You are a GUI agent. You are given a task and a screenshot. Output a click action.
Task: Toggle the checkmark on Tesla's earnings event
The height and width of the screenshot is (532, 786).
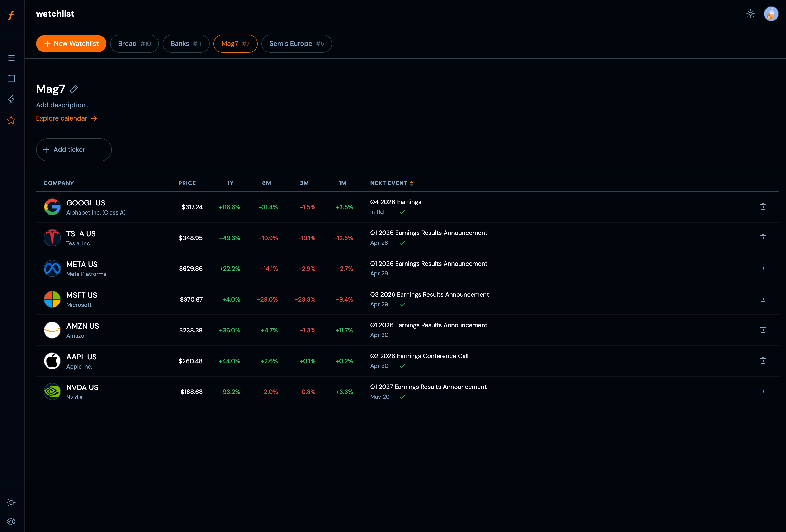point(402,243)
